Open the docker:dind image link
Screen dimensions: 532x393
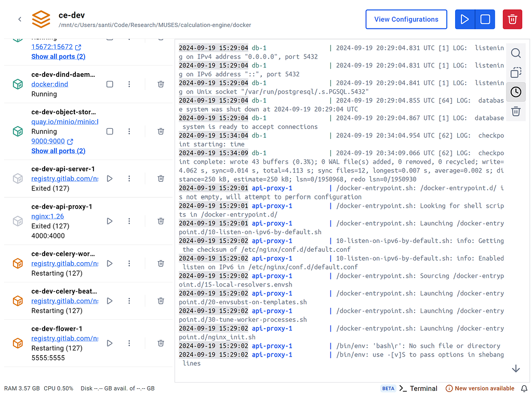pyautogui.click(x=49, y=85)
